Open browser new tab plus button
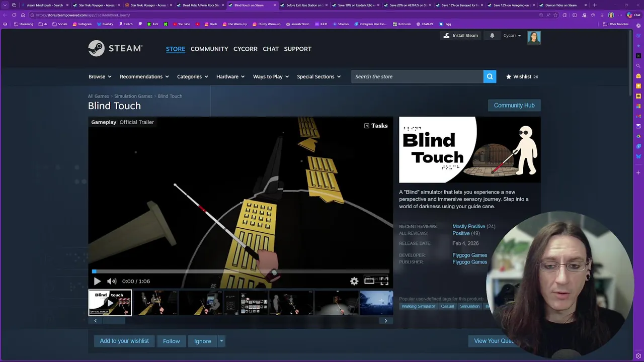The width and height of the screenshot is (644, 362). pyautogui.click(x=595, y=5)
